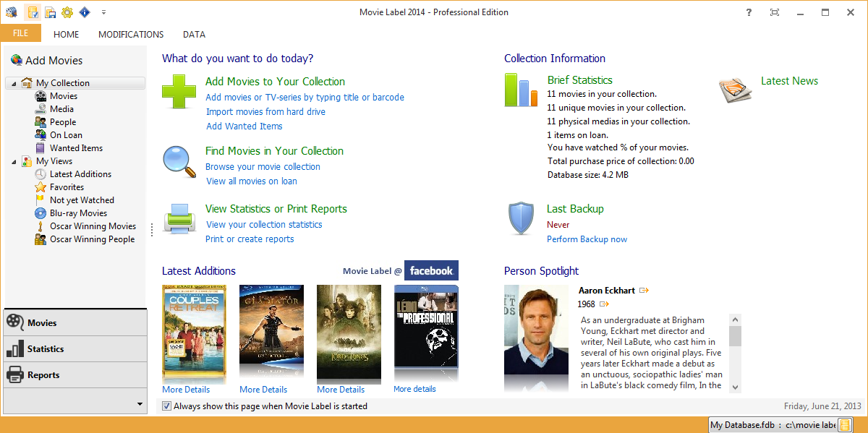Open the Movie Label Facebook page button
868x433 pixels.
(x=431, y=270)
